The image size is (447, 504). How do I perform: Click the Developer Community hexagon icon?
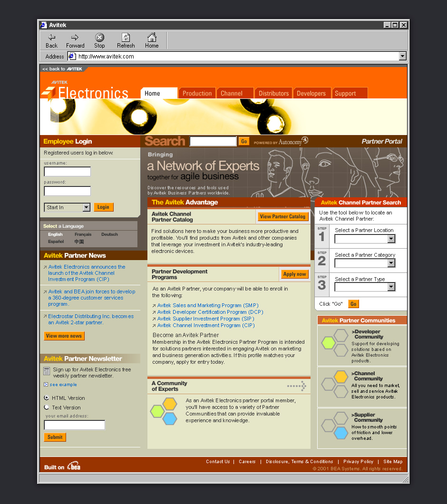pos(335,342)
